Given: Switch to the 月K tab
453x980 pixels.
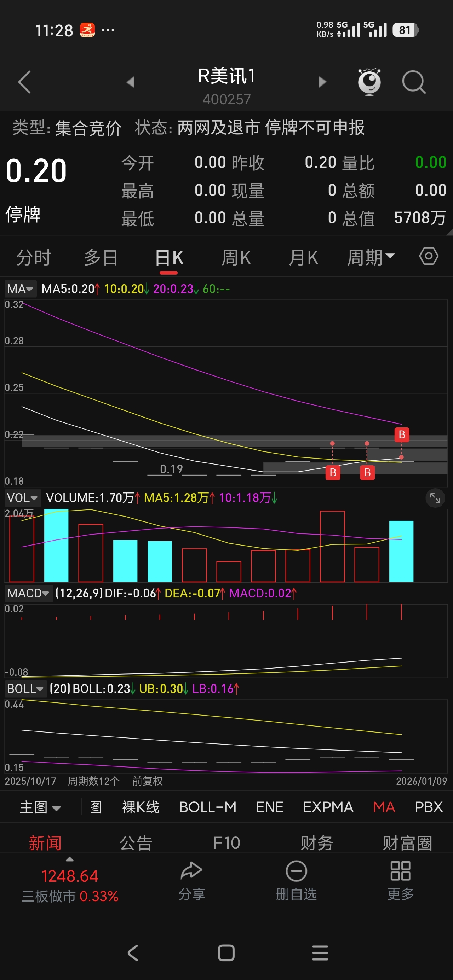Looking at the screenshot, I should click(303, 258).
